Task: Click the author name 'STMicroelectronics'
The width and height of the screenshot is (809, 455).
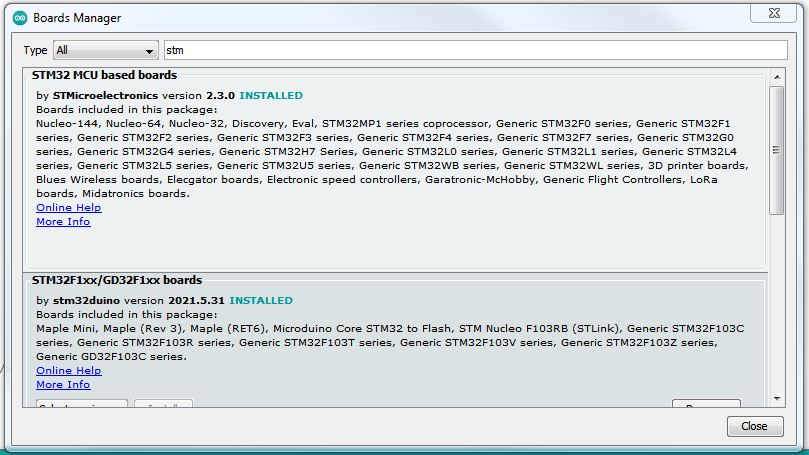Action: (x=105, y=95)
